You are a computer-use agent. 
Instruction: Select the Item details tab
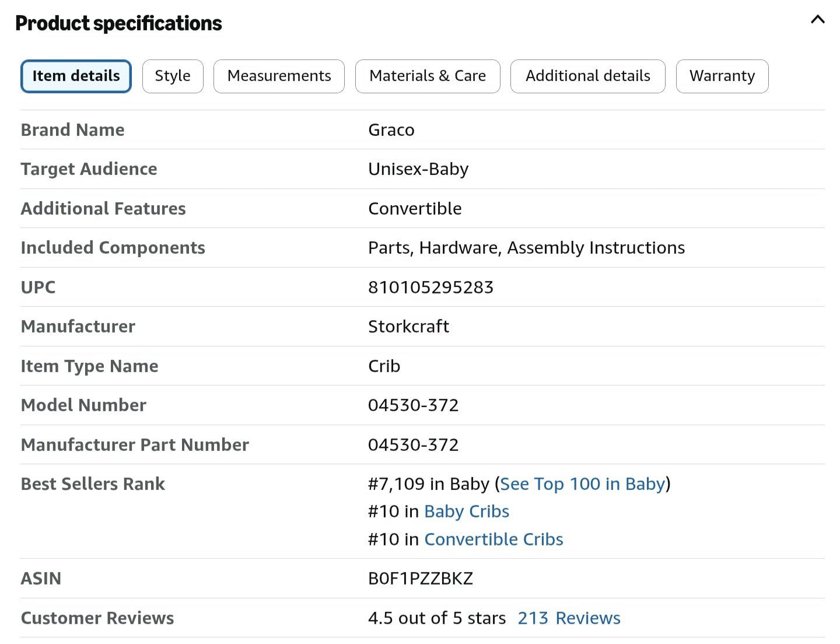76,76
